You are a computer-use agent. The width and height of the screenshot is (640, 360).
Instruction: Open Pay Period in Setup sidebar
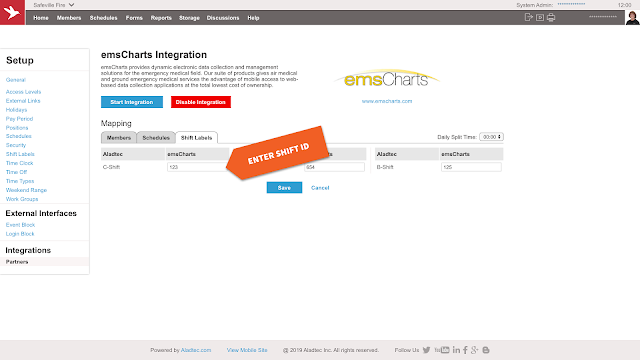coord(19,119)
